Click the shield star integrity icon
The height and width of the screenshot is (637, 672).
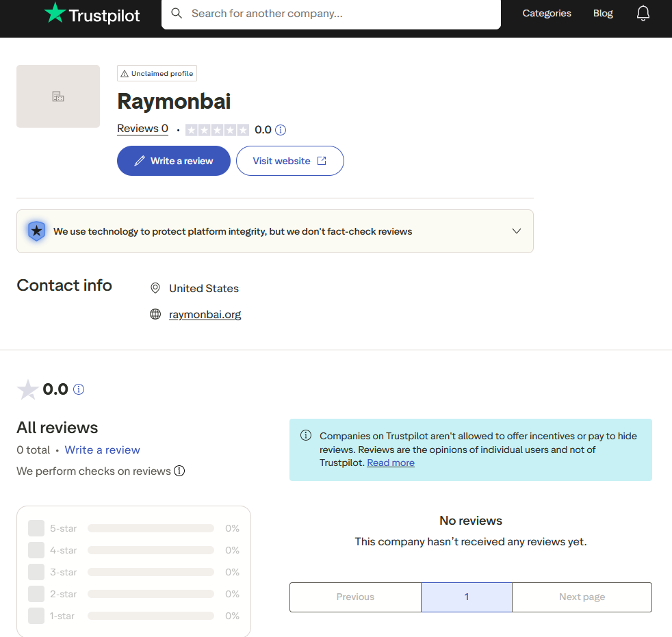coord(36,231)
